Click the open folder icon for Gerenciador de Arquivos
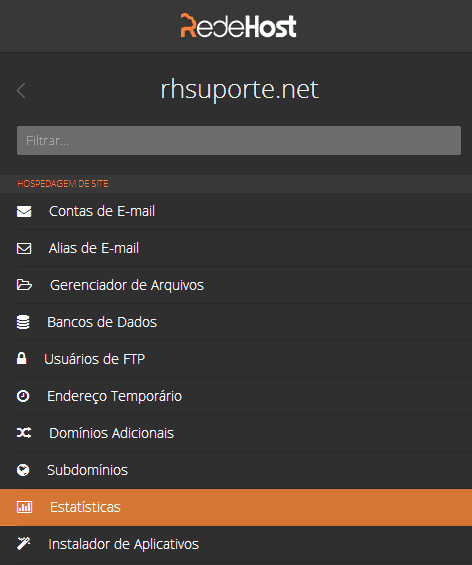Image resolution: width=472 pixels, height=565 pixels. click(x=24, y=285)
